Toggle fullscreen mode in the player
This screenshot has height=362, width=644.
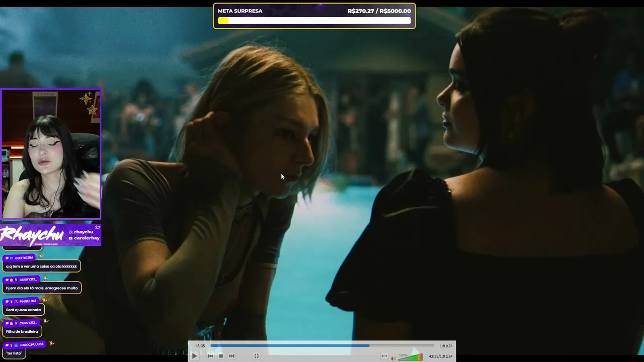[256, 356]
